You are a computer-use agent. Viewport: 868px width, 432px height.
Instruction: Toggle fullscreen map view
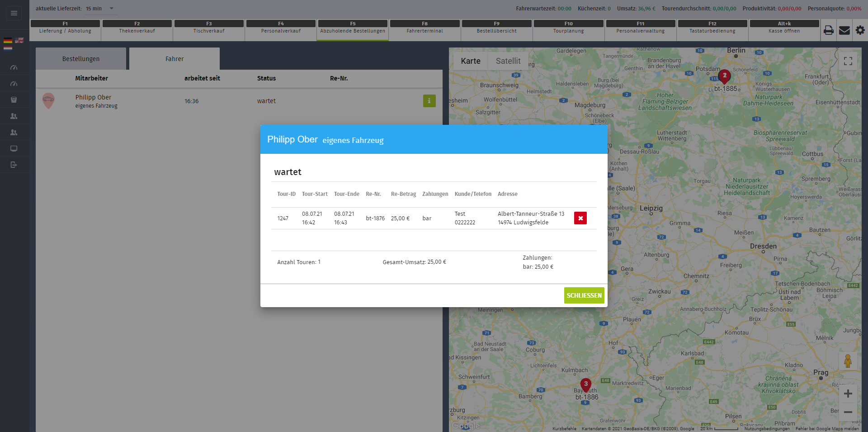point(848,61)
